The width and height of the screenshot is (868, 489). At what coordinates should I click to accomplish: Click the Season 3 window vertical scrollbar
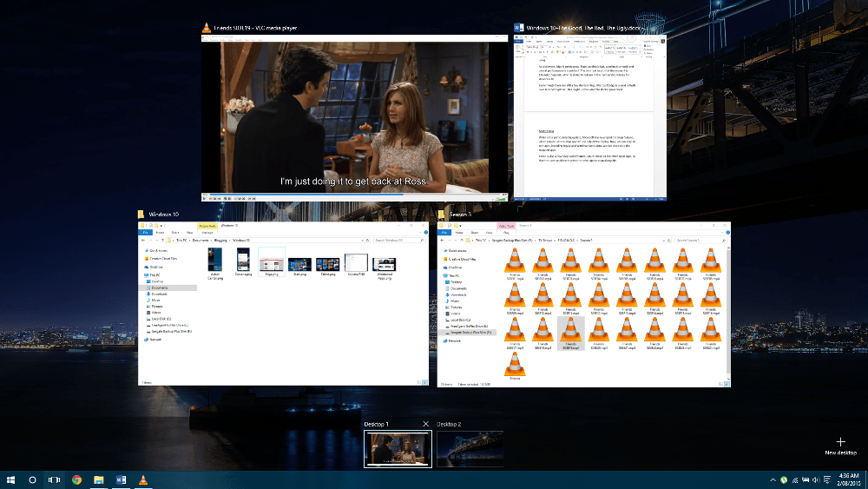tap(727, 310)
